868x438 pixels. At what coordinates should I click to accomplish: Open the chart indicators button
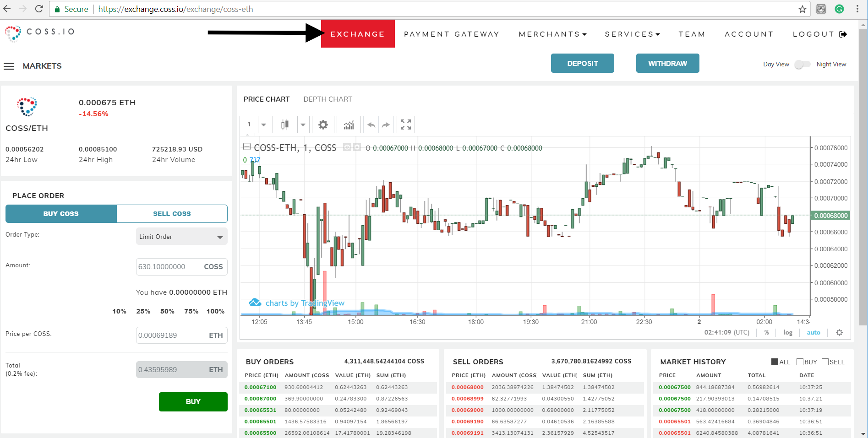(349, 124)
